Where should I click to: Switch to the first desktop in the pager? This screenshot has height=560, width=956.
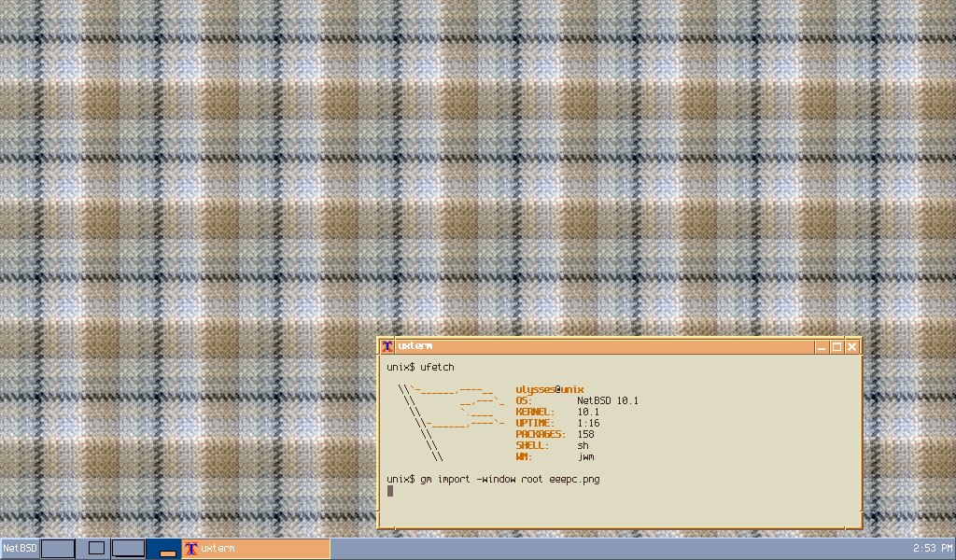58,549
